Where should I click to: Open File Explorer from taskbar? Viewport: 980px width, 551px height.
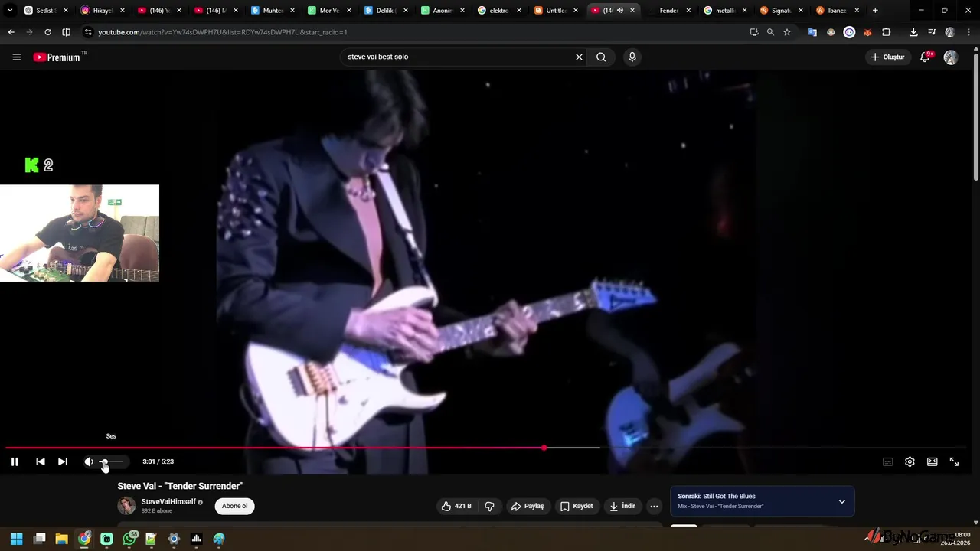tap(62, 539)
